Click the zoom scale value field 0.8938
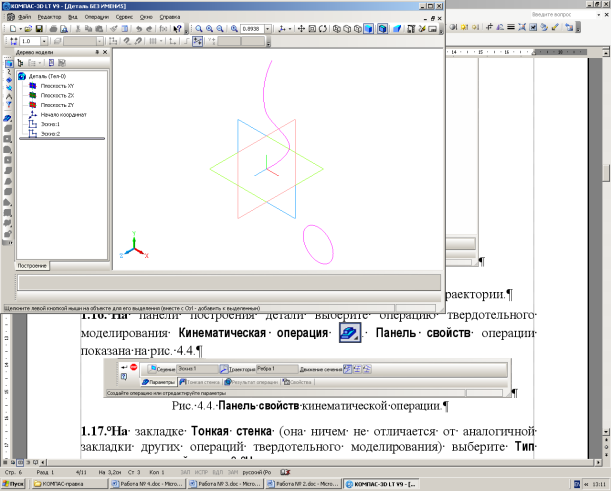 point(253,29)
